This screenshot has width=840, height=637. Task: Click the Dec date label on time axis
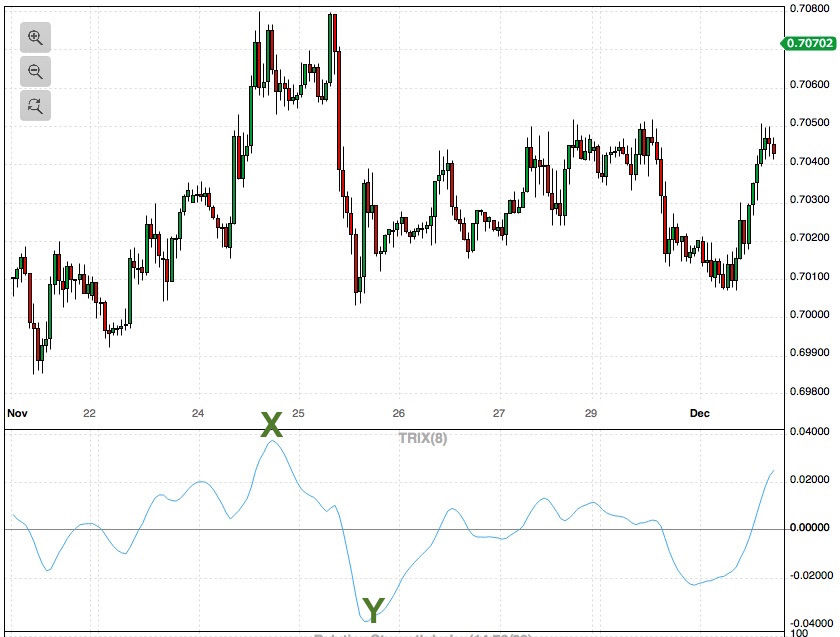[x=700, y=413]
